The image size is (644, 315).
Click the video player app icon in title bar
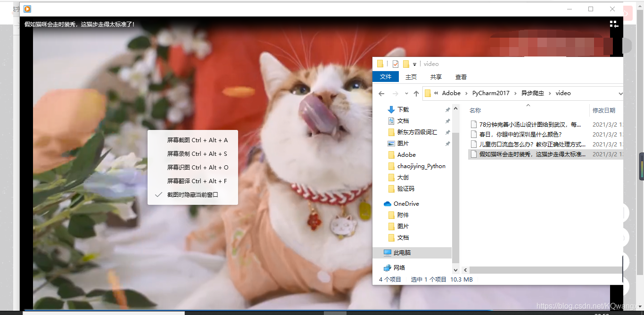[x=27, y=9]
